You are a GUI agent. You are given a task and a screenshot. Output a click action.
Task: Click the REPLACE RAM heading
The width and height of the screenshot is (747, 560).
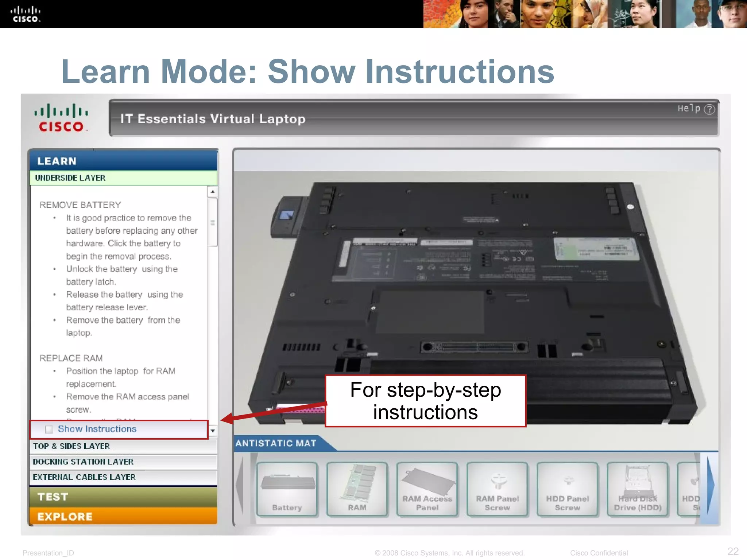(x=71, y=358)
